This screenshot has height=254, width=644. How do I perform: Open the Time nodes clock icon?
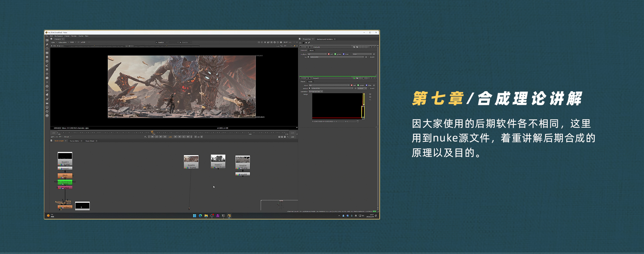tap(47, 49)
